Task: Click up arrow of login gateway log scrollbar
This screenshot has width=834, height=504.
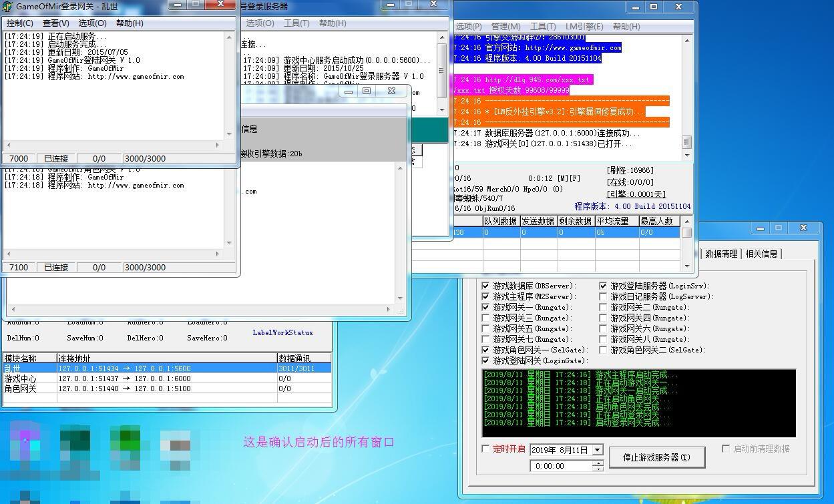Action: coord(229,37)
